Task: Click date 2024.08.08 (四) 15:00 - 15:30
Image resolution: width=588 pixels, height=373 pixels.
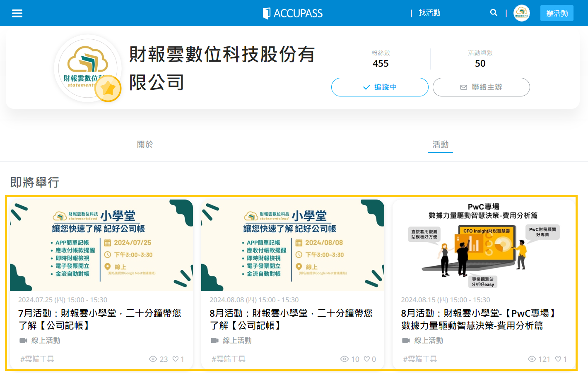Action: 254,300
